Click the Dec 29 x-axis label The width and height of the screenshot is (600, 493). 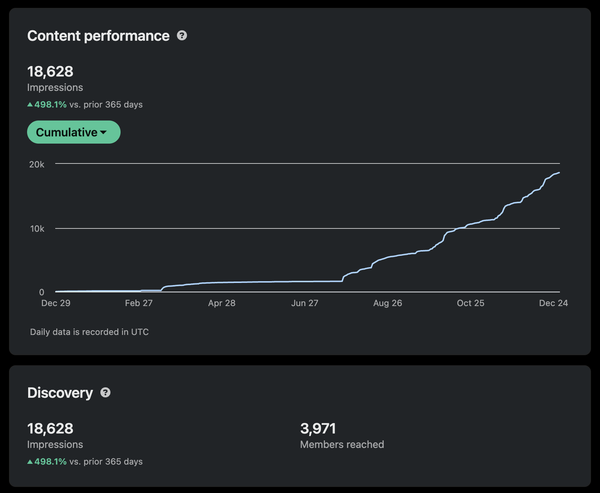[55, 302]
